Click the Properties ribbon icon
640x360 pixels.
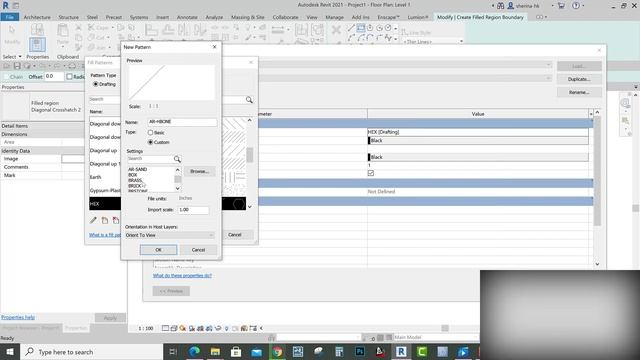pyautogui.click(x=37, y=44)
